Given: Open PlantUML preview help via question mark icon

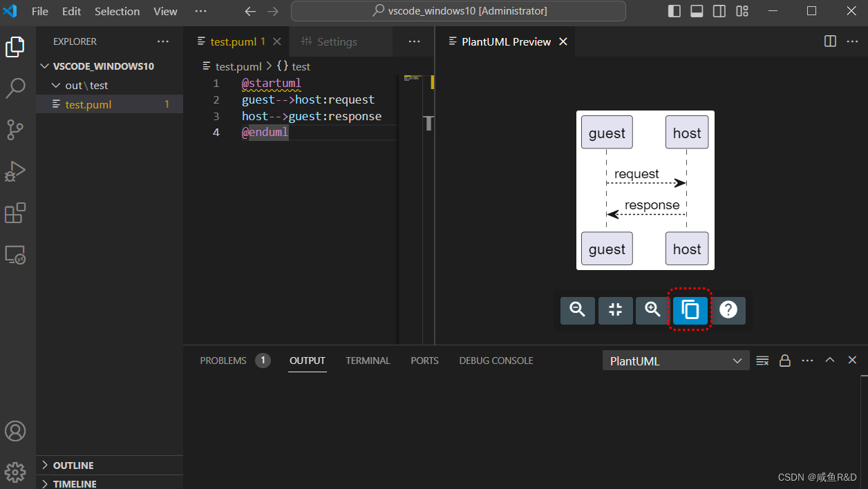Looking at the screenshot, I should pyautogui.click(x=728, y=310).
